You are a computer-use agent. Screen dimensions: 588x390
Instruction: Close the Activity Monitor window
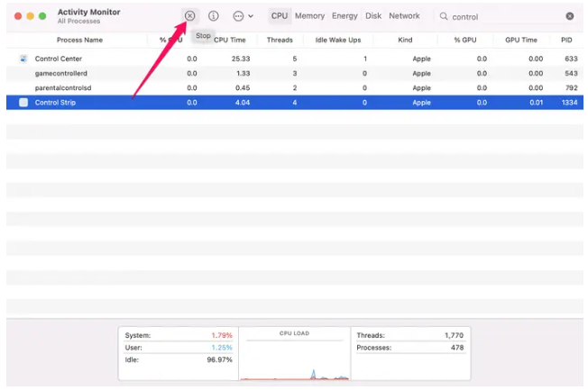(x=18, y=15)
